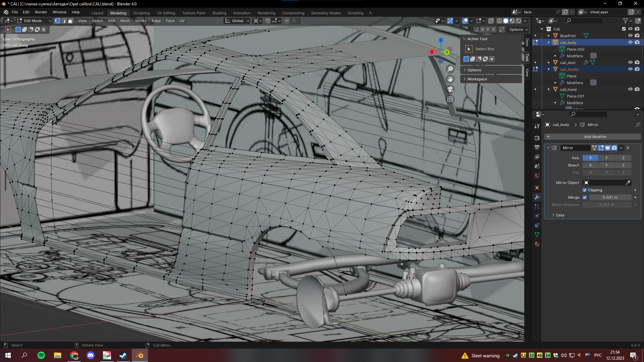This screenshot has width=644, height=362.
Task: Open the UV Editing workspace tab
Action: (166, 13)
